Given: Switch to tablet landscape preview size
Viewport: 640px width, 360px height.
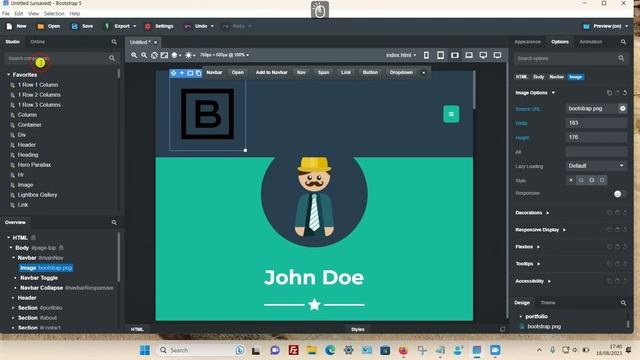Looking at the screenshot, I should (x=455, y=55).
